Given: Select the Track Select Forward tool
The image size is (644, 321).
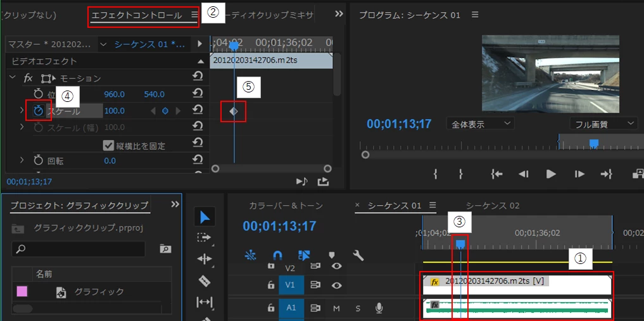Looking at the screenshot, I should tap(204, 237).
